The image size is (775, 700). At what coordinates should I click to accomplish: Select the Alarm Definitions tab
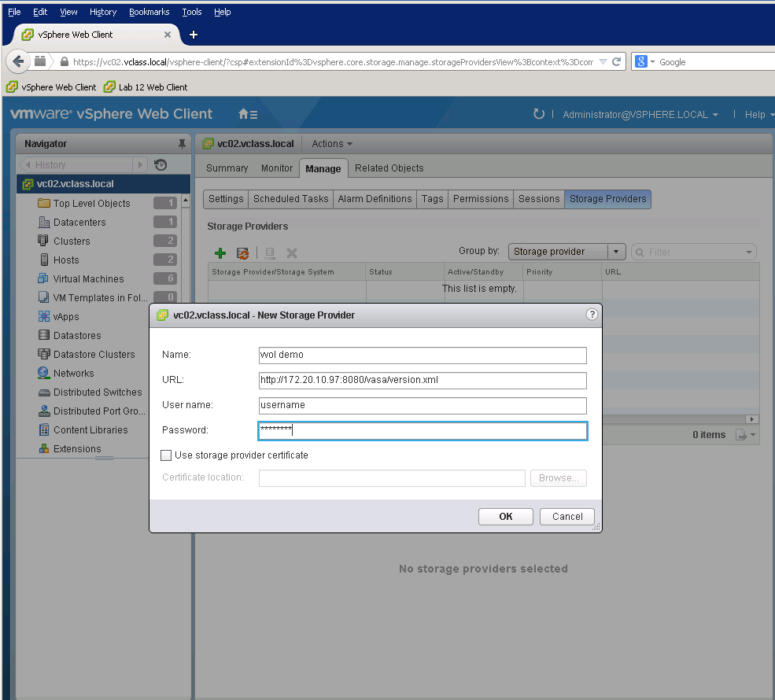(375, 199)
